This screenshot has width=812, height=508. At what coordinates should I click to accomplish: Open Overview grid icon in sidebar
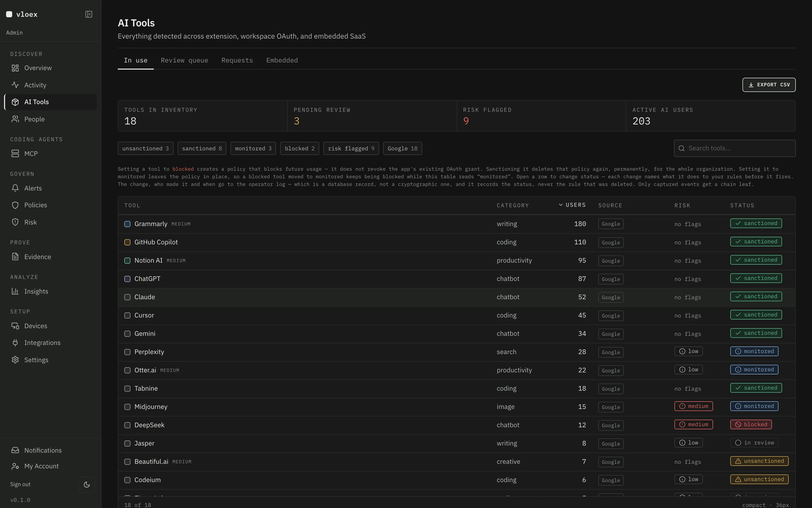tap(15, 68)
